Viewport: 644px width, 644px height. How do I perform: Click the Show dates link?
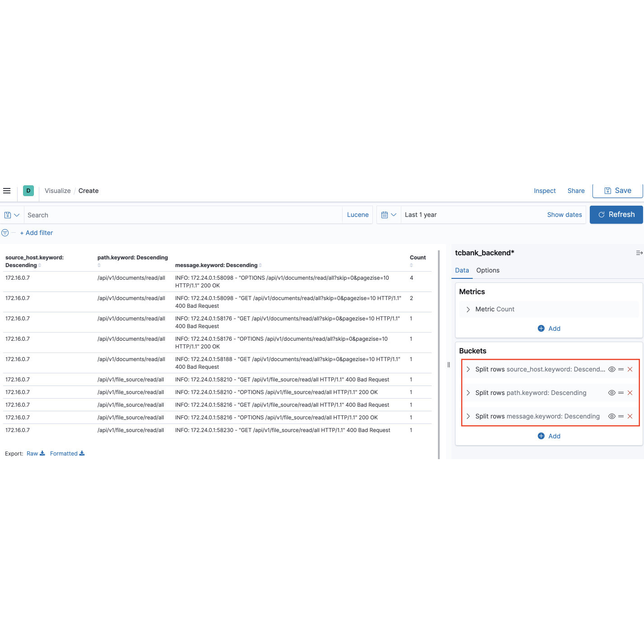click(x=564, y=215)
